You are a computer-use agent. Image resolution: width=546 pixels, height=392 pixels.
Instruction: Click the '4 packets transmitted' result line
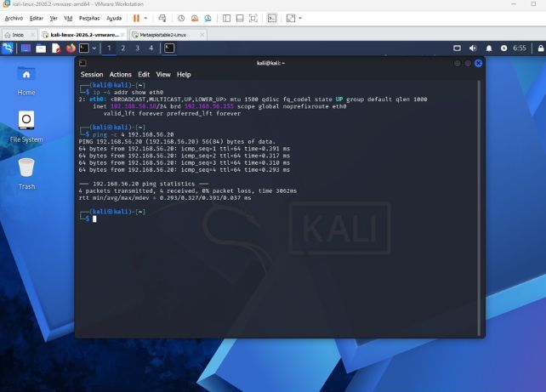pyautogui.click(x=188, y=190)
